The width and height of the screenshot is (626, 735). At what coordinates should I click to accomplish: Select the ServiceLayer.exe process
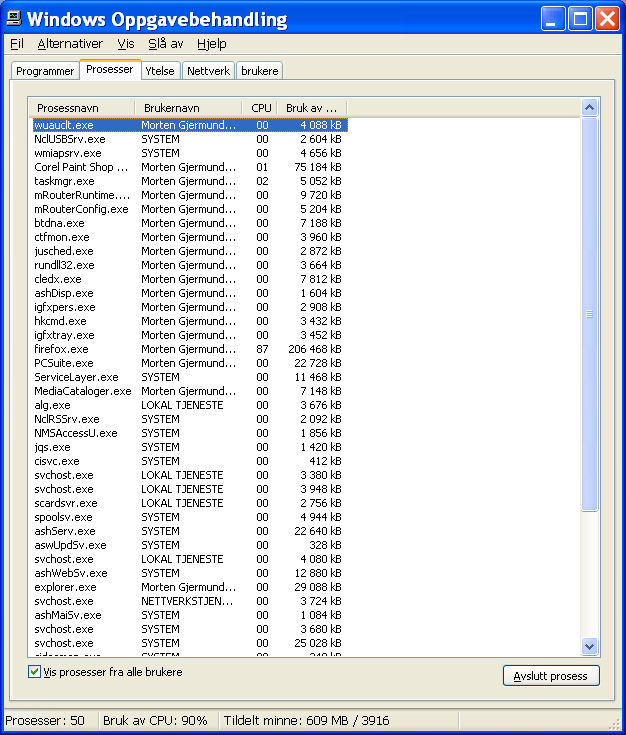point(190,377)
